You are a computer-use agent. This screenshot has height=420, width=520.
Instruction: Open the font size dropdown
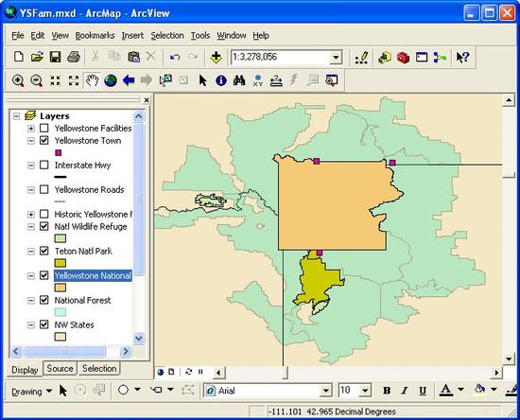click(365, 391)
